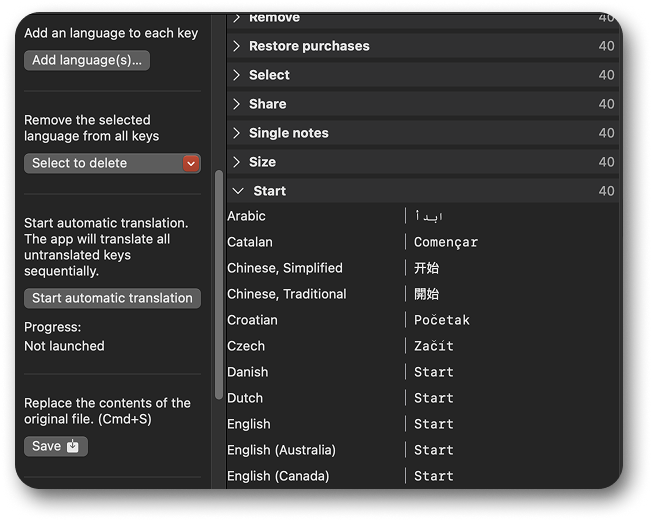
Task: Edit the Chinese, Simplified translation 开始
Action: (426, 268)
